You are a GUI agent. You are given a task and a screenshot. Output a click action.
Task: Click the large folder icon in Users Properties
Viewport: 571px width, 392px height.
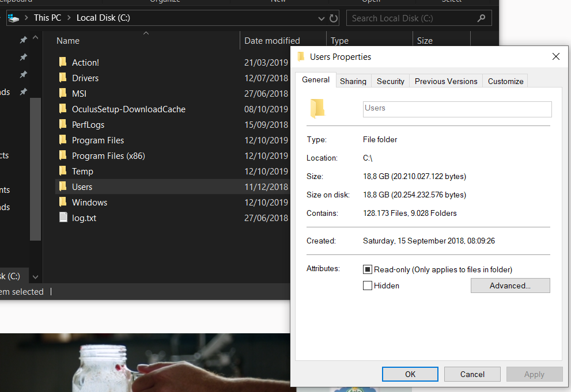317,108
